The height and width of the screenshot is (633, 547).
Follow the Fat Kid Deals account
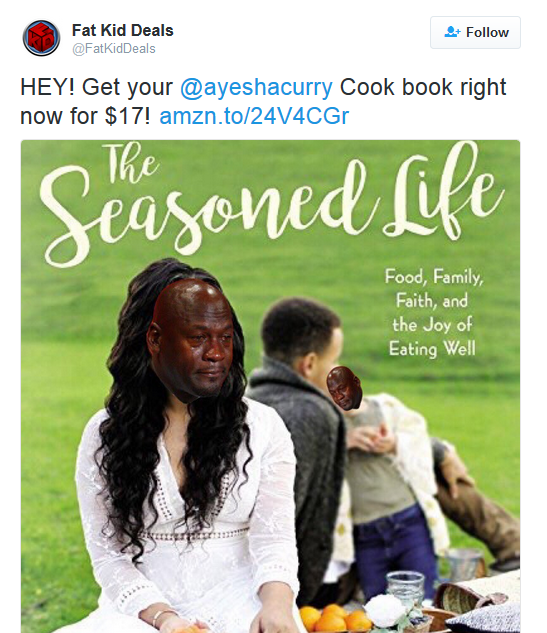click(x=475, y=33)
